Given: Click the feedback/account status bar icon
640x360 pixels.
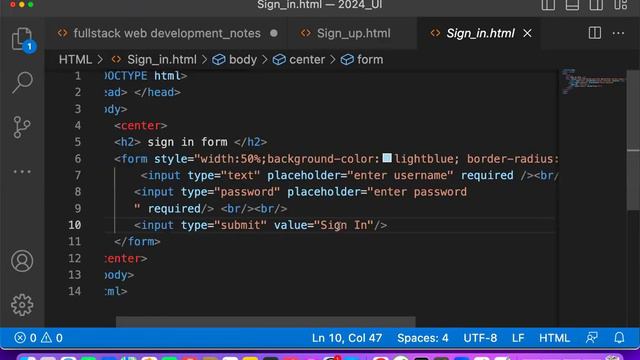Looking at the screenshot, I should point(592,338).
